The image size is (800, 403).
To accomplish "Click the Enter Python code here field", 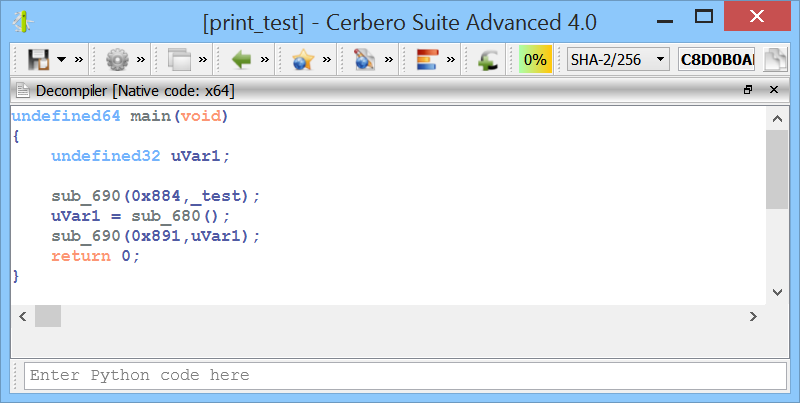I will tap(405, 376).
